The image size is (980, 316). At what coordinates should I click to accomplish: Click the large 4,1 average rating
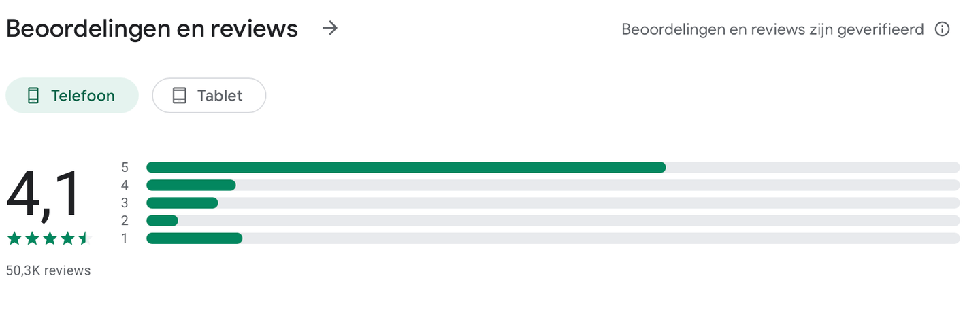(x=44, y=196)
